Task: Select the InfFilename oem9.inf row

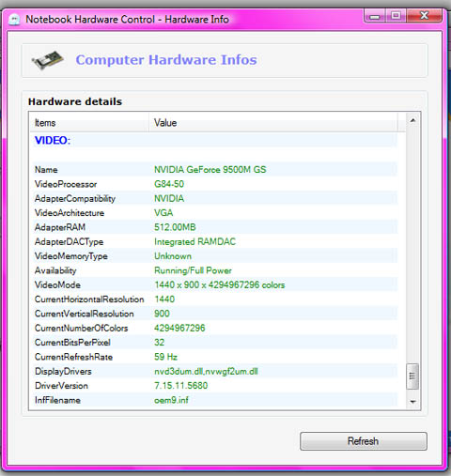Action: (x=215, y=400)
